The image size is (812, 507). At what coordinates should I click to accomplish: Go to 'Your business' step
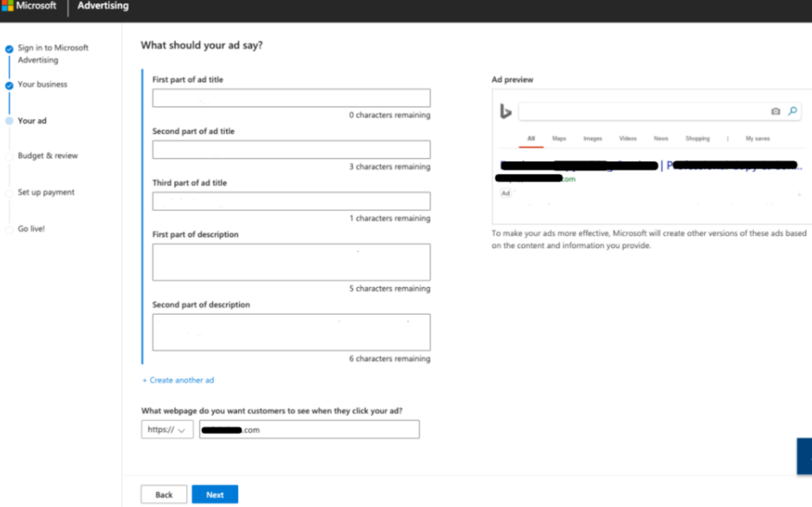click(x=42, y=84)
